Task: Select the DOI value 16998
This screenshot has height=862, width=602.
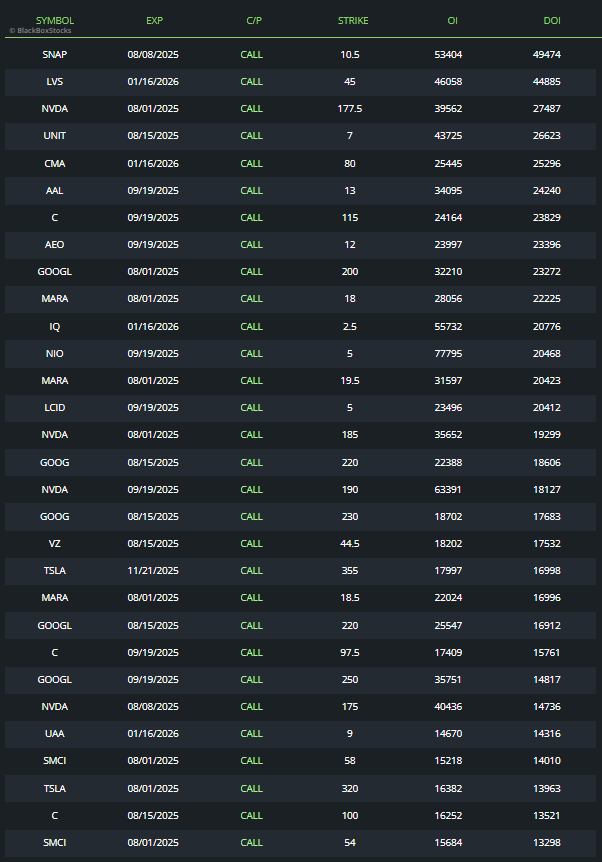Action: click(546, 570)
